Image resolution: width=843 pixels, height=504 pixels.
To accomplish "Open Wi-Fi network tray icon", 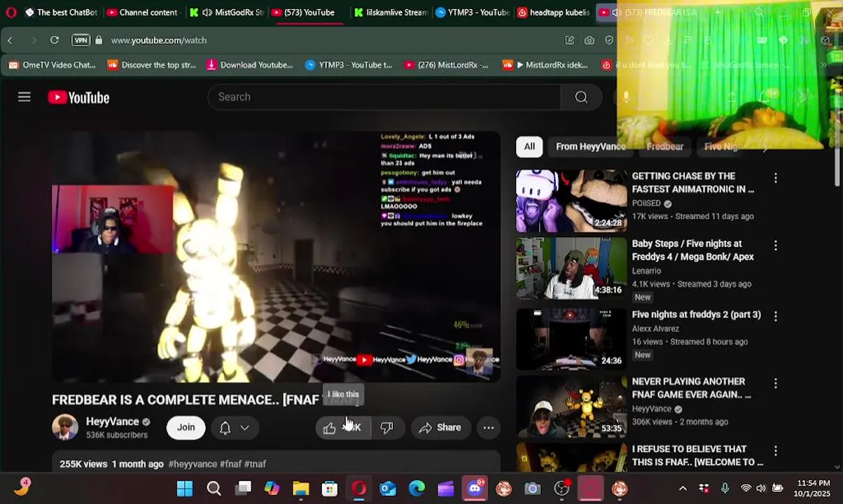I will coord(746,489).
